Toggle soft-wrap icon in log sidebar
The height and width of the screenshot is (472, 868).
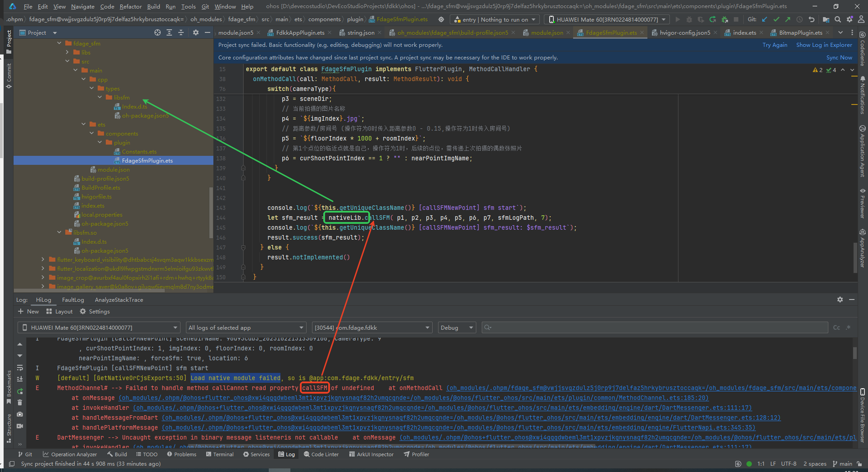click(20, 368)
